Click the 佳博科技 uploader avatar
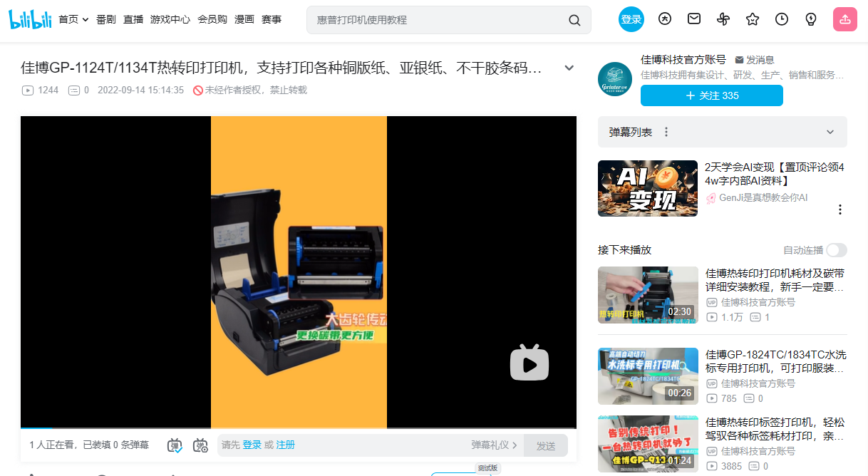This screenshot has width=868, height=476. (x=615, y=80)
